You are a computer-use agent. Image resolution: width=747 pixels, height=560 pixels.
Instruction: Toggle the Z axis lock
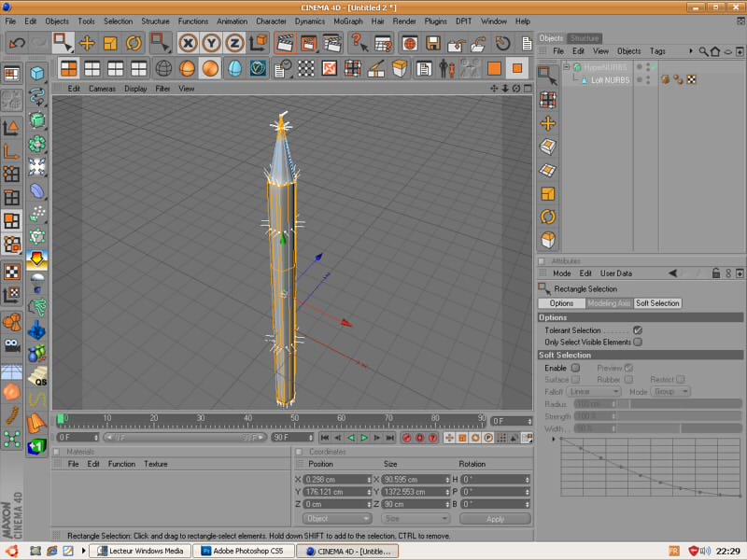(233, 43)
